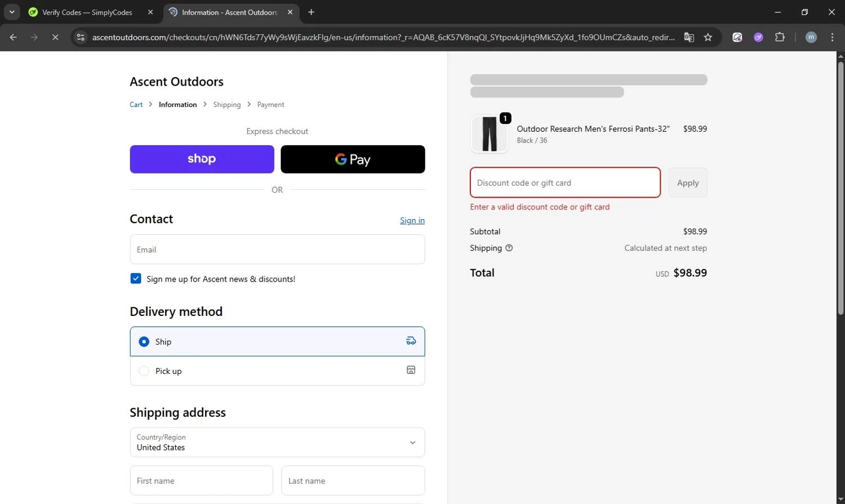The image size is (845, 504).
Task: Select the Ship delivery radio button
Action: coord(144,342)
